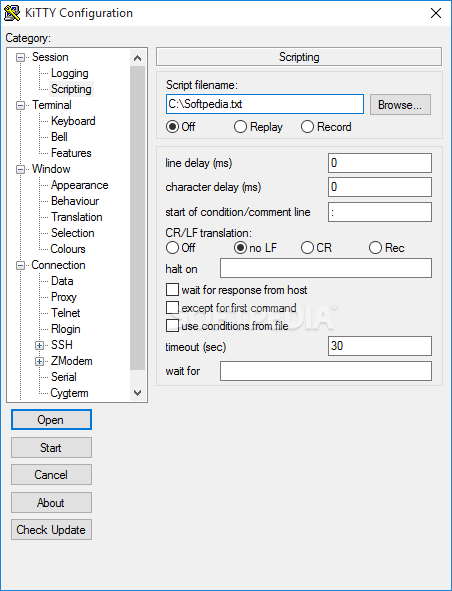This screenshot has width=452, height=591.
Task: Enable except for first command checkbox
Action: 172,308
